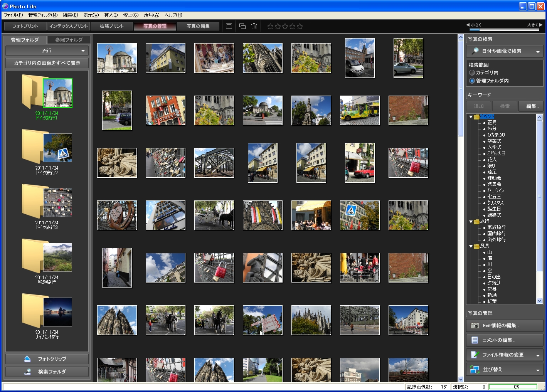The width and height of the screenshot is (547, 392).
Task: Open the 日付や画像で検索 dropdown
Action: (x=505, y=51)
